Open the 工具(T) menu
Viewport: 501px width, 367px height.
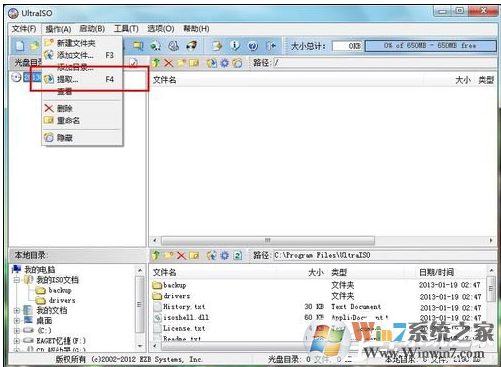tap(126, 29)
